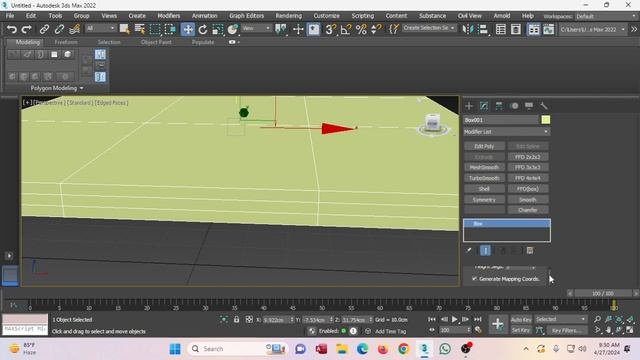Open Create Selection Set dropdown
This screenshot has height=360, width=640.
pos(429,28)
